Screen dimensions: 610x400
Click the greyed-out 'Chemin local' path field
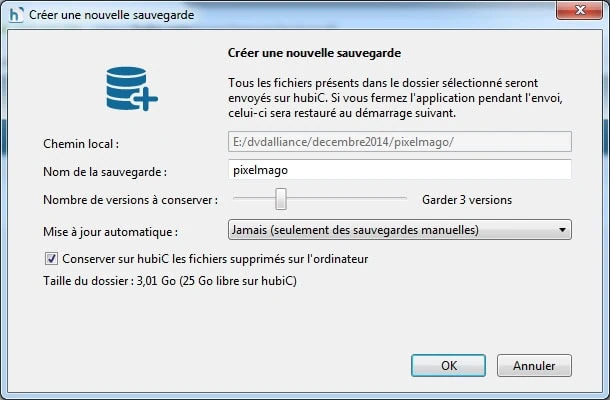tap(400, 141)
